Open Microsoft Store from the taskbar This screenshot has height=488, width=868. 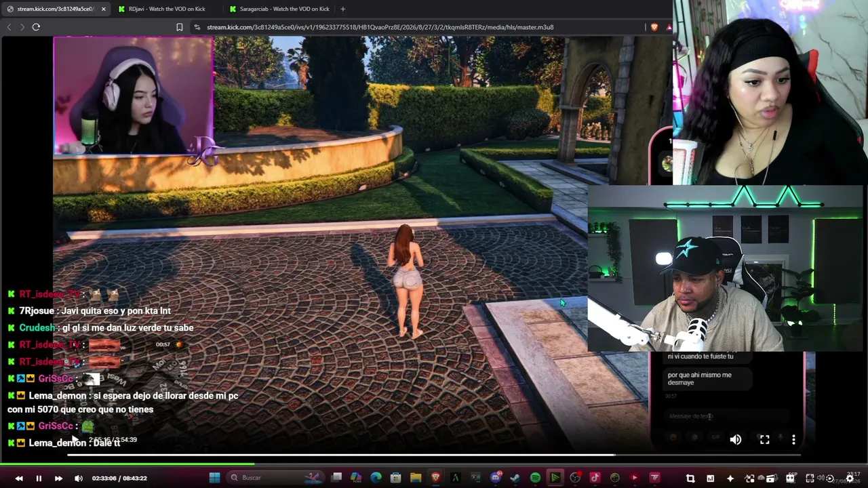[396, 478]
